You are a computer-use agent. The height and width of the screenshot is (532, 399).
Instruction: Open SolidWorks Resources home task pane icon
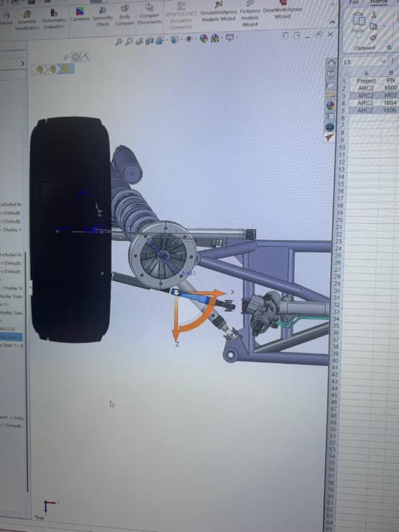point(331,64)
